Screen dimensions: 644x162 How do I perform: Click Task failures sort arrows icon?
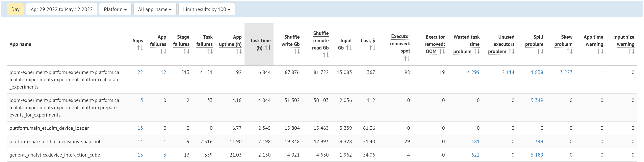[210, 52]
